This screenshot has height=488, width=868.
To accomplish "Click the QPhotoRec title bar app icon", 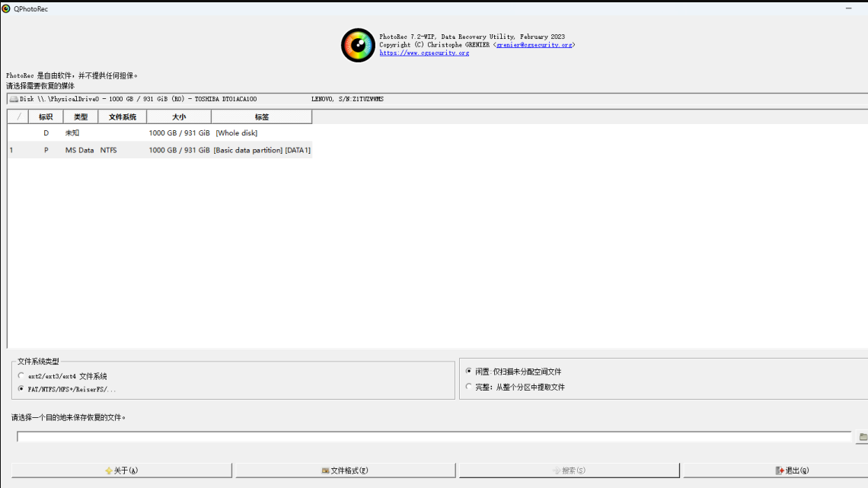I will point(6,8).
